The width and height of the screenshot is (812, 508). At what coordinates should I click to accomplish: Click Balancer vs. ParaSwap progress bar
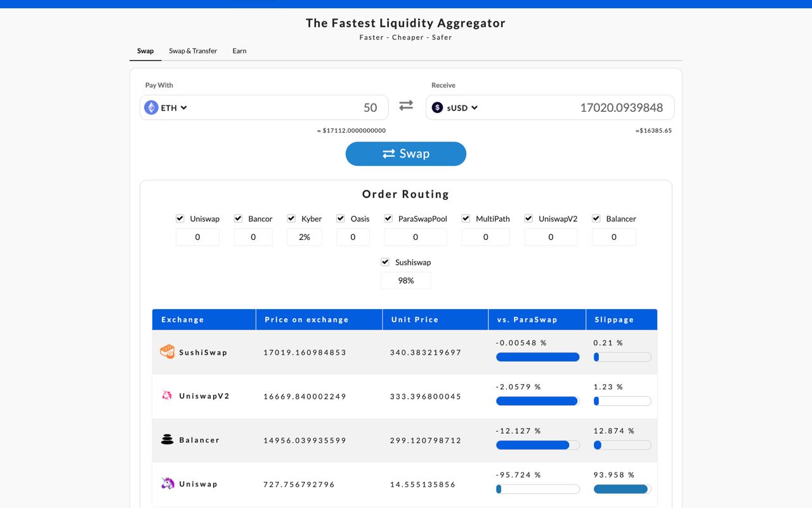(x=538, y=445)
